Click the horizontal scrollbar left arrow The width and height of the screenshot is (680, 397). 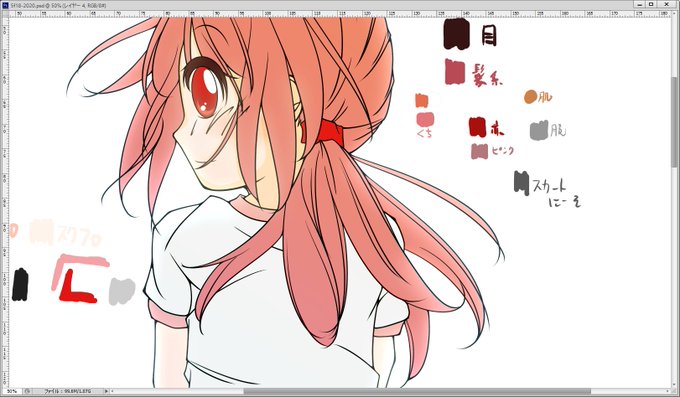click(113, 391)
